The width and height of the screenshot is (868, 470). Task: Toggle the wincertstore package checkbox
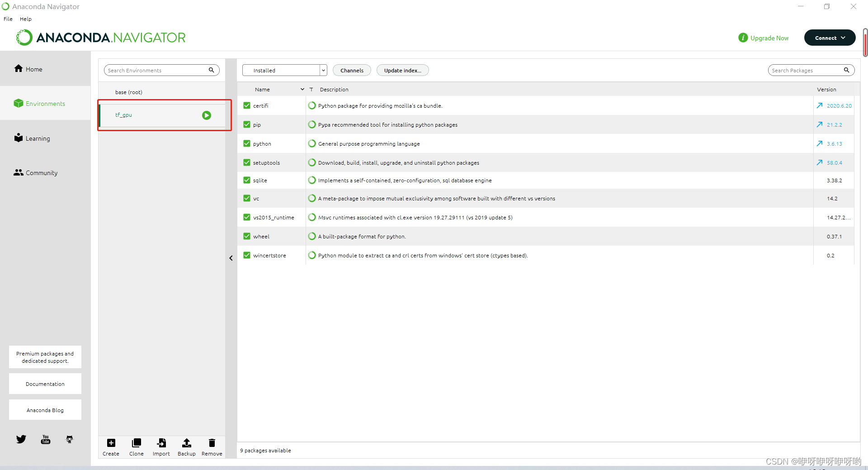[247, 255]
